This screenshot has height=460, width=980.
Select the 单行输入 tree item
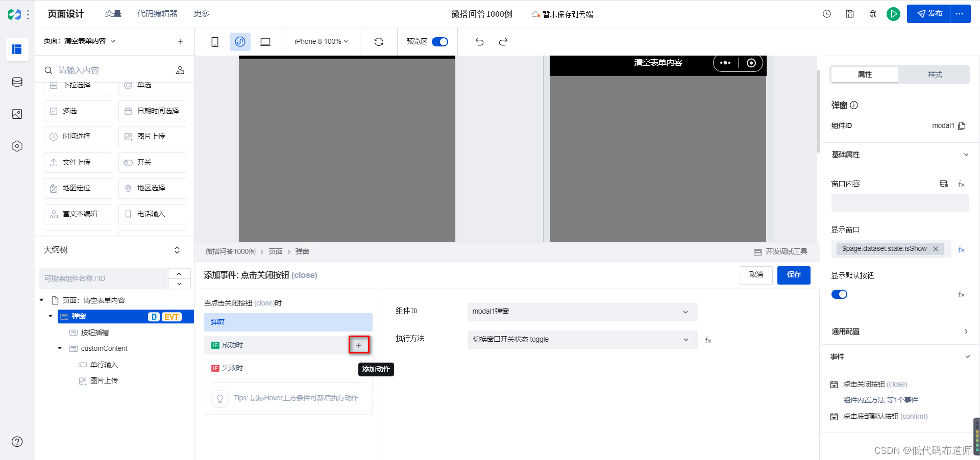pyautogui.click(x=104, y=365)
